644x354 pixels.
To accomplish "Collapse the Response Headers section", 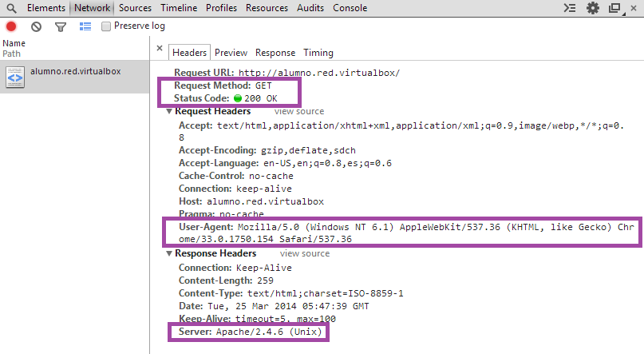I will [x=169, y=253].
